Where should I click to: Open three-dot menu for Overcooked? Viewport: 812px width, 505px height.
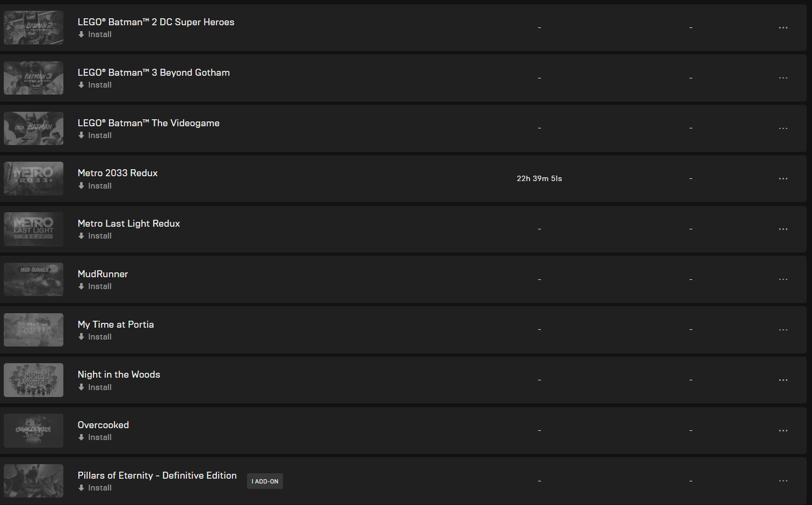[783, 430]
